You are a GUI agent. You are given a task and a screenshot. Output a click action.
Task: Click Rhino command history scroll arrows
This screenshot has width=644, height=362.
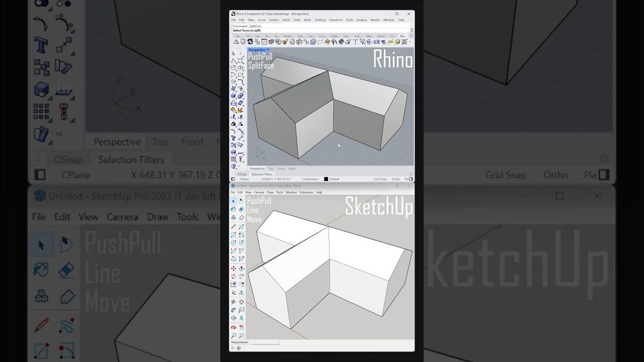click(412, 30)
